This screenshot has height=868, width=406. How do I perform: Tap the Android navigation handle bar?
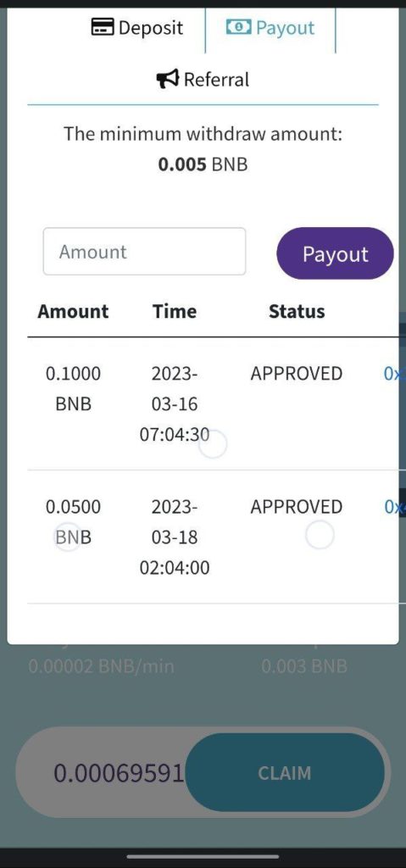click(203, 857)
